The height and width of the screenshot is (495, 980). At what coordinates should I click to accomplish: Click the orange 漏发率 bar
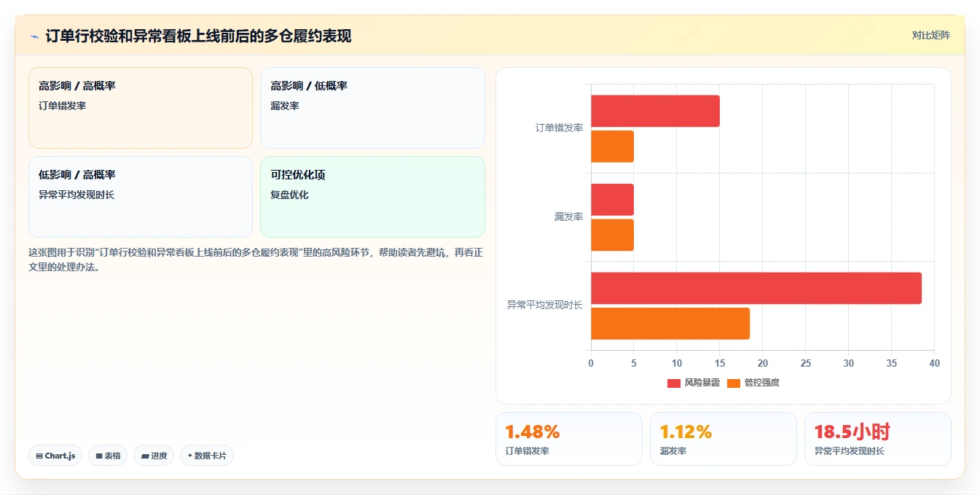[x=612, y=235]
